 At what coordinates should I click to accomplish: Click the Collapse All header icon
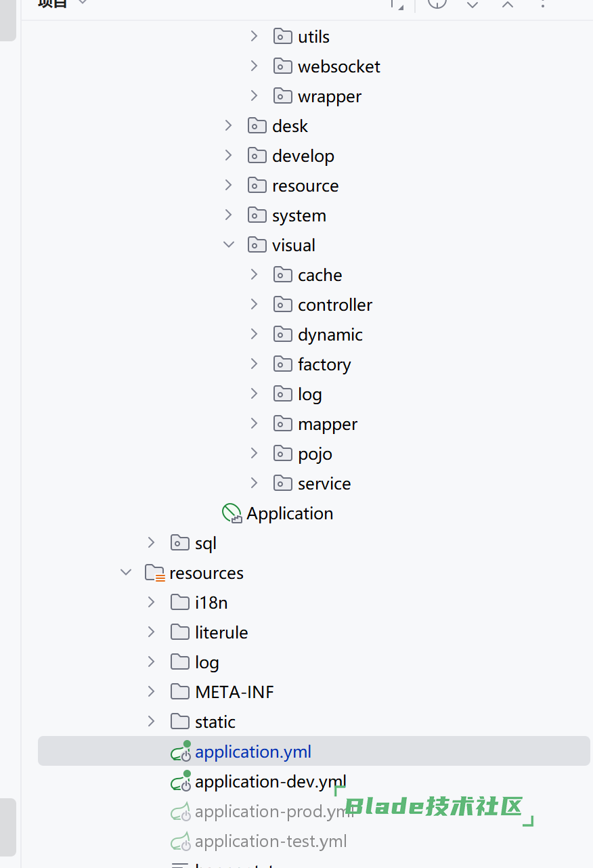[x=508, y=4]
